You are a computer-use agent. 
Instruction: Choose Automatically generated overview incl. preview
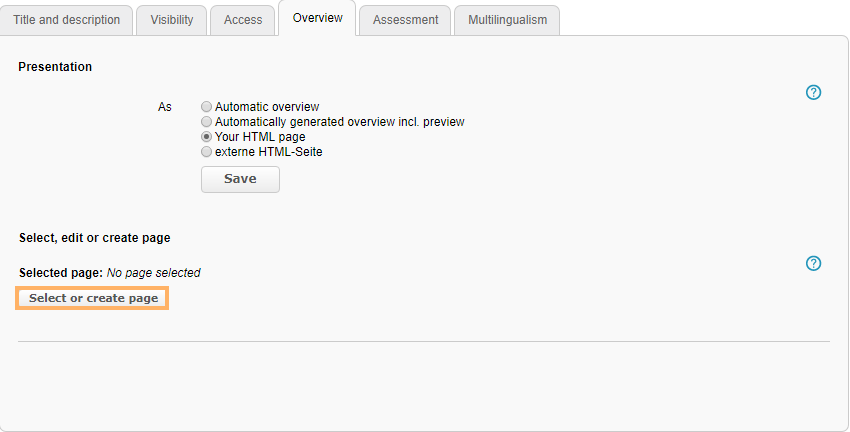coord(207,122)
